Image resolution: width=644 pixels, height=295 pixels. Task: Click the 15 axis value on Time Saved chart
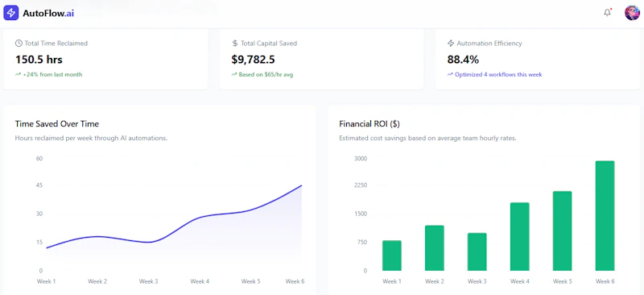tap(39, 242)
